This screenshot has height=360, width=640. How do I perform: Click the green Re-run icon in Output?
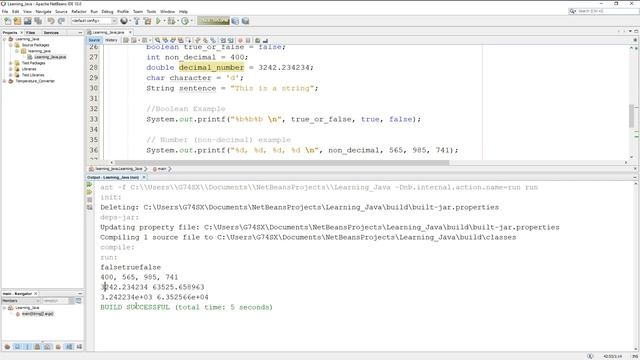(x=89, y=184)
